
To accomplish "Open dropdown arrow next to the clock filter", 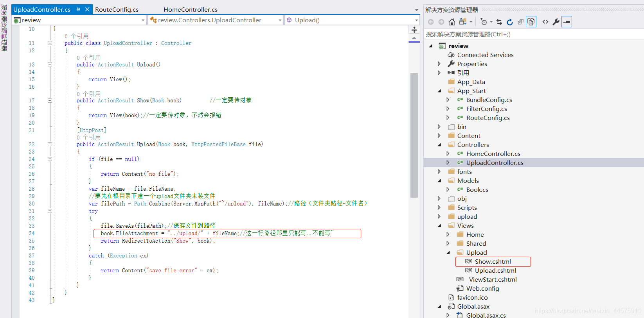I will point(491,22).
